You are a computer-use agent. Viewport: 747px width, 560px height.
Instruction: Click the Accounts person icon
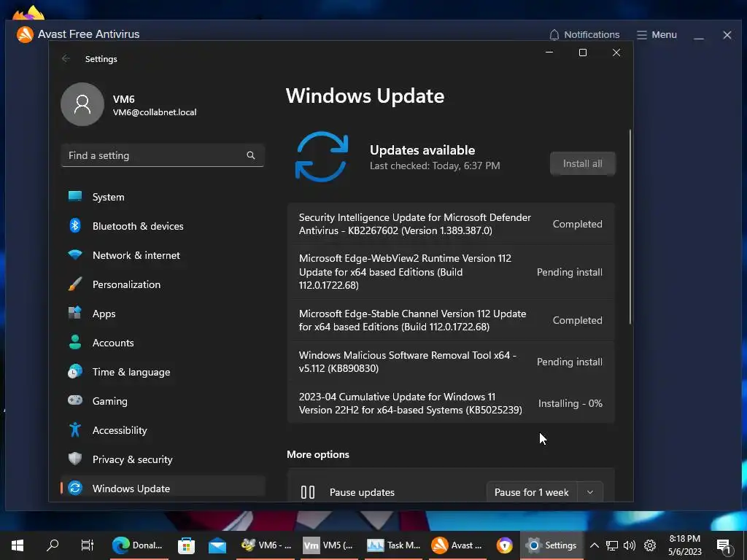[x=75, y=343]
